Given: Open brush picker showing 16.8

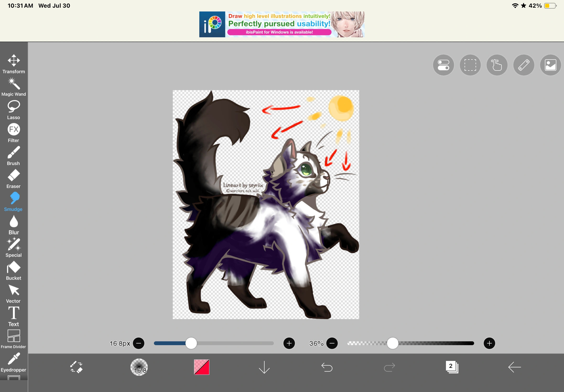Looking at the screenshot, I should pos(139,367).
